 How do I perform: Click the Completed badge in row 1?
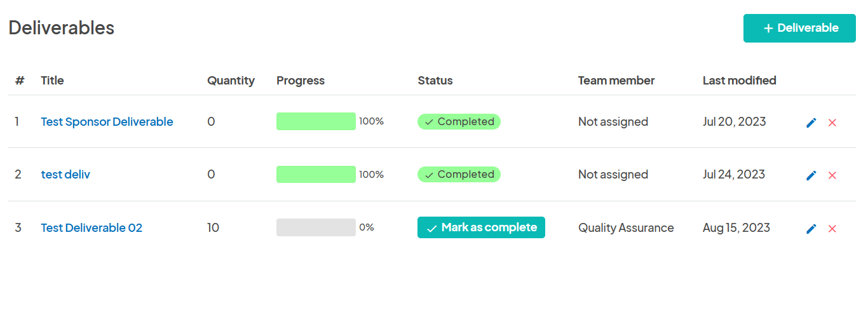click(459, 121)
